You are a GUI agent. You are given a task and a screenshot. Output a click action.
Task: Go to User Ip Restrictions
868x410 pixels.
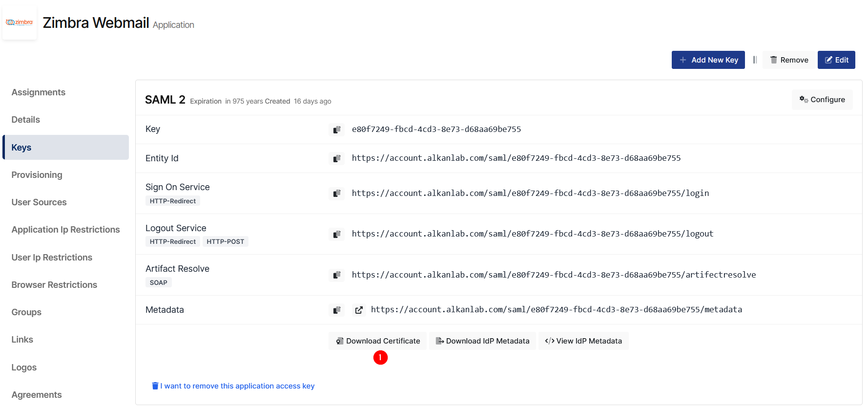tap(52, 258)
